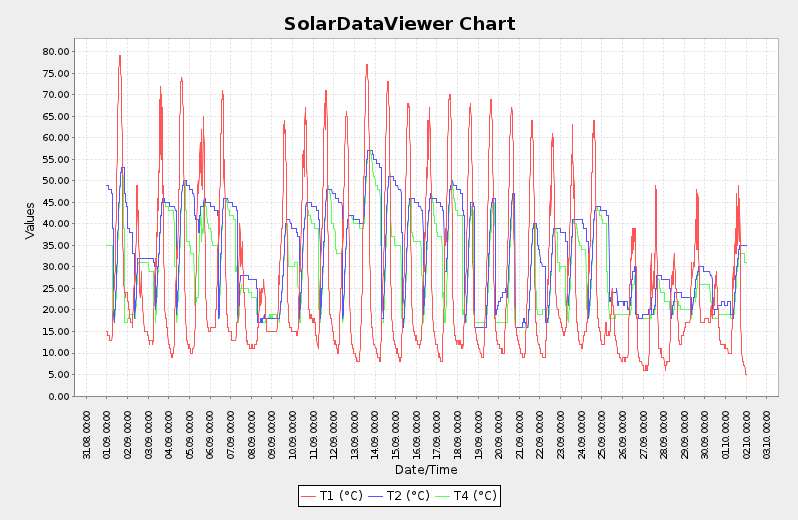Click the 5.00 y-axis tick label
The height and width of the screenshot is (520, 798).
pos(59,374)
